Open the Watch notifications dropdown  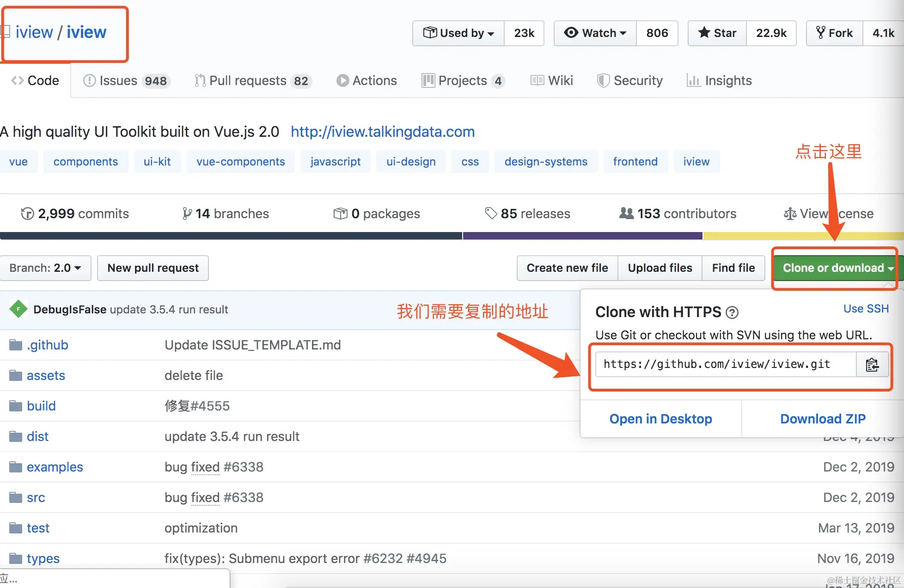tap(595, 33)
